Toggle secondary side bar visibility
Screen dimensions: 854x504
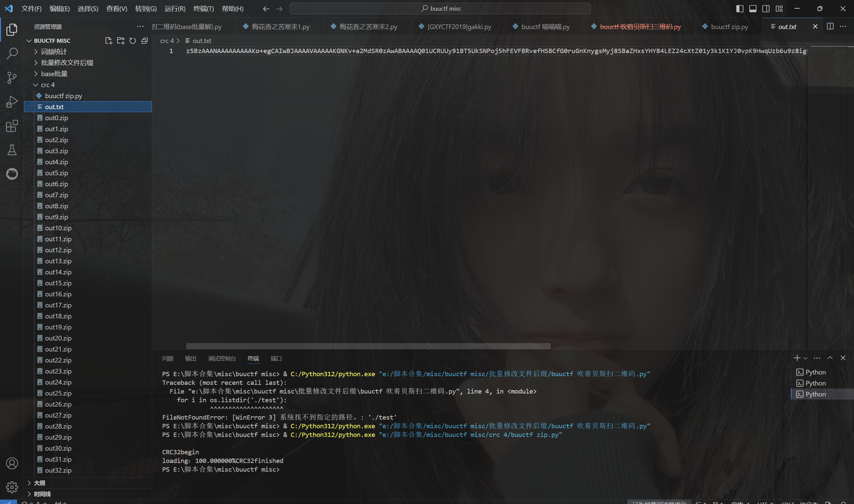766,9
